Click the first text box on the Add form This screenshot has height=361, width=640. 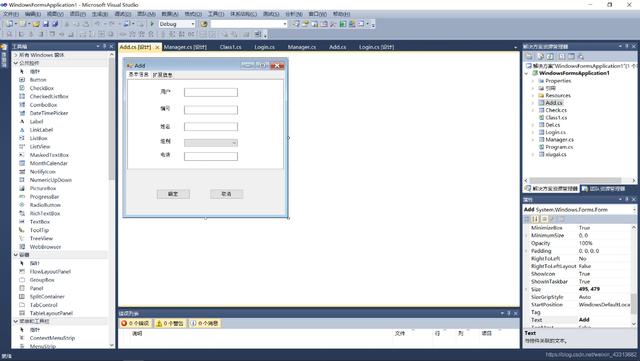point(211,92)
